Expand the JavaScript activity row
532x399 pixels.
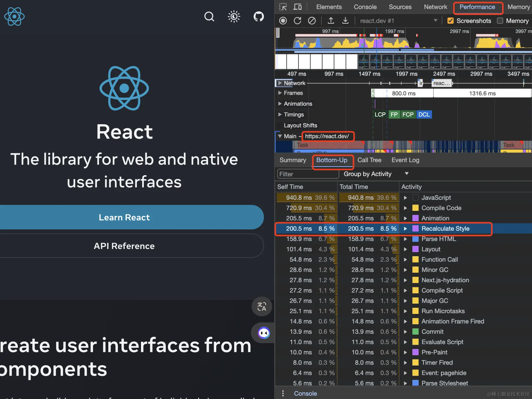[x=405, y=198]
